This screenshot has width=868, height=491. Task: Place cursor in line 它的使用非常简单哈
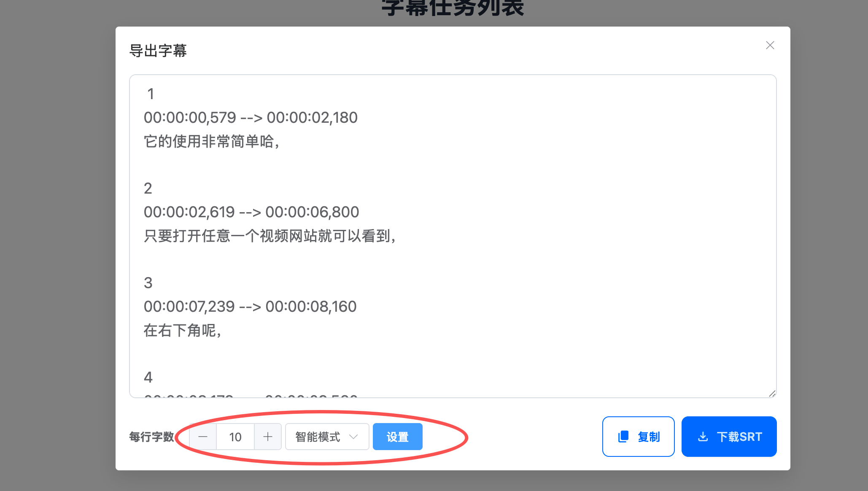[x=211, y=141]
